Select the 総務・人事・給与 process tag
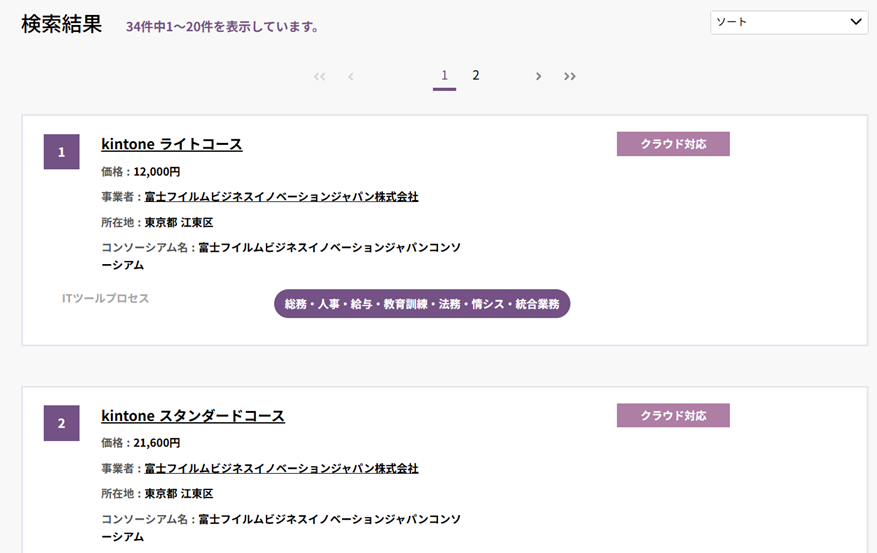 point(422,304)
